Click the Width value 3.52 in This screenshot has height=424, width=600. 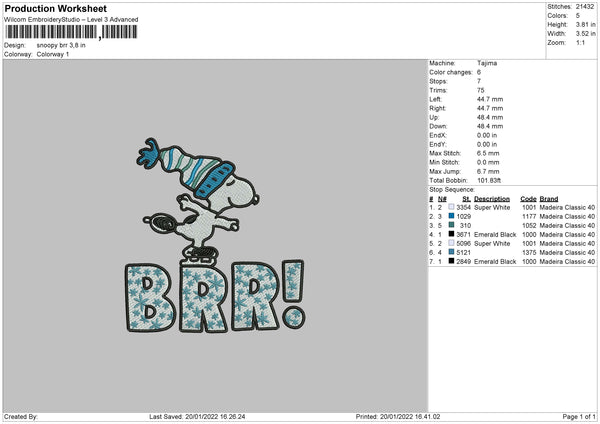(x=585, y=34)
